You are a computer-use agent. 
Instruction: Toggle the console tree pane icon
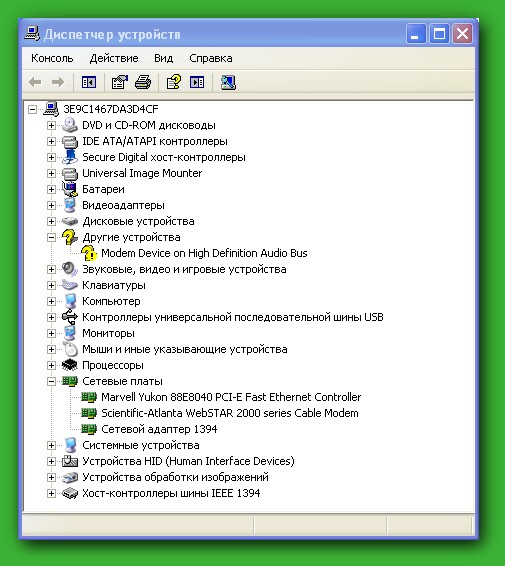pyautogui.click(x=89, y=82)
